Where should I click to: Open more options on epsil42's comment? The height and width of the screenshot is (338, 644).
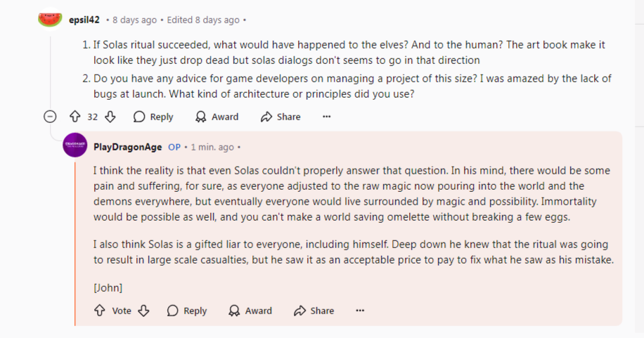click(326, 117)
